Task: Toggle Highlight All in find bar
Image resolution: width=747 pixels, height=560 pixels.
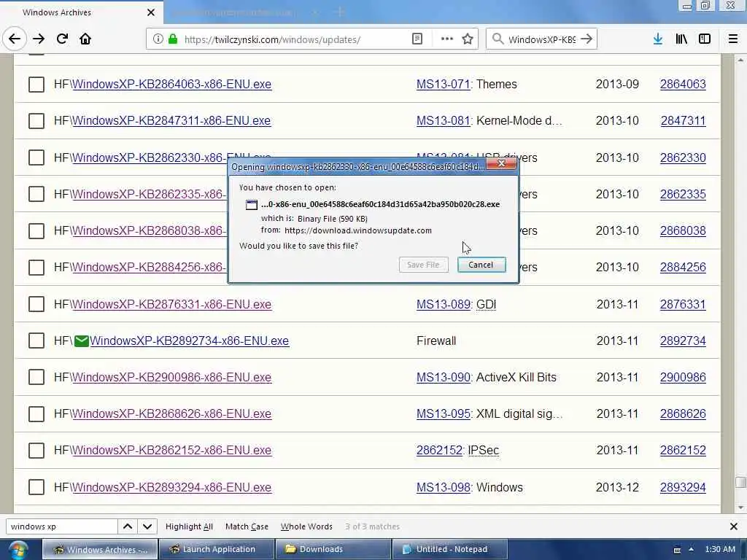Action: coord(189,526)
